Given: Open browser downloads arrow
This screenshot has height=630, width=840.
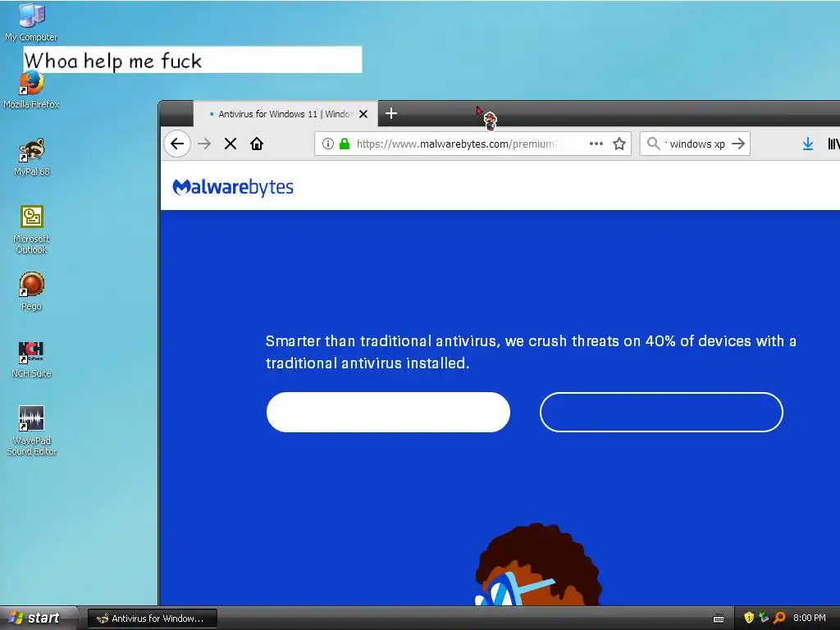Looking at the screenshot, I should click(807, 144).
